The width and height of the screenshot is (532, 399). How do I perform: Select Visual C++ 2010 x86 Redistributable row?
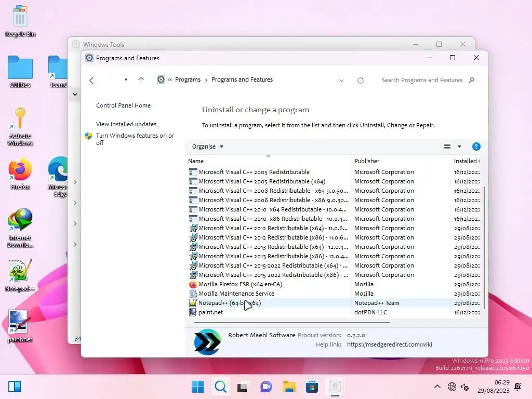click(x=334, y=219)
